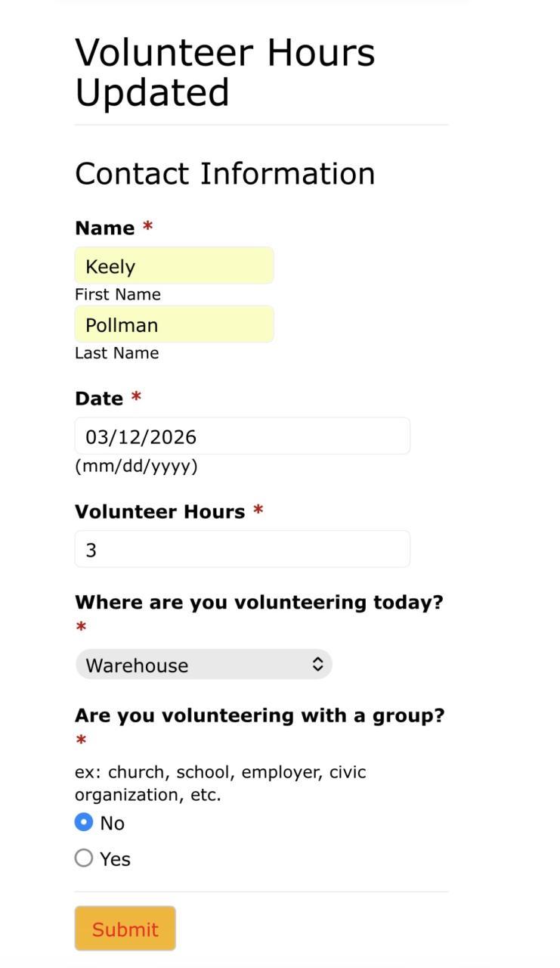Click the bold "Date" field label

99,399
